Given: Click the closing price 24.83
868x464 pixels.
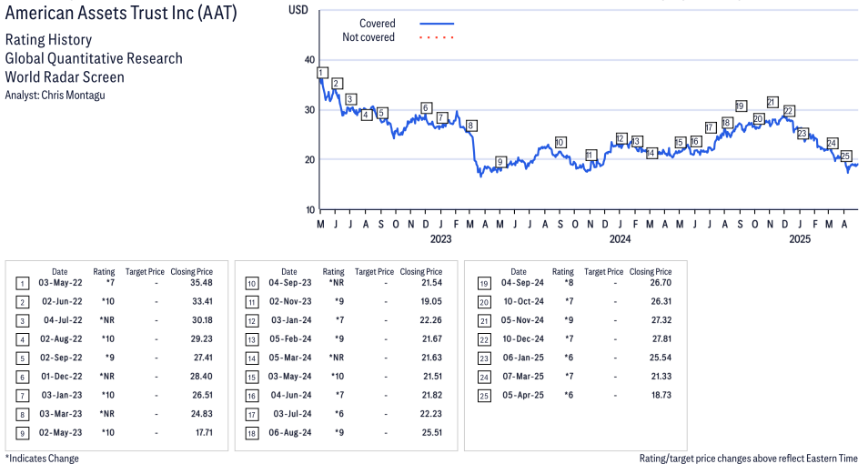Looking at the screenshot, I should click(x=201, y=414).
